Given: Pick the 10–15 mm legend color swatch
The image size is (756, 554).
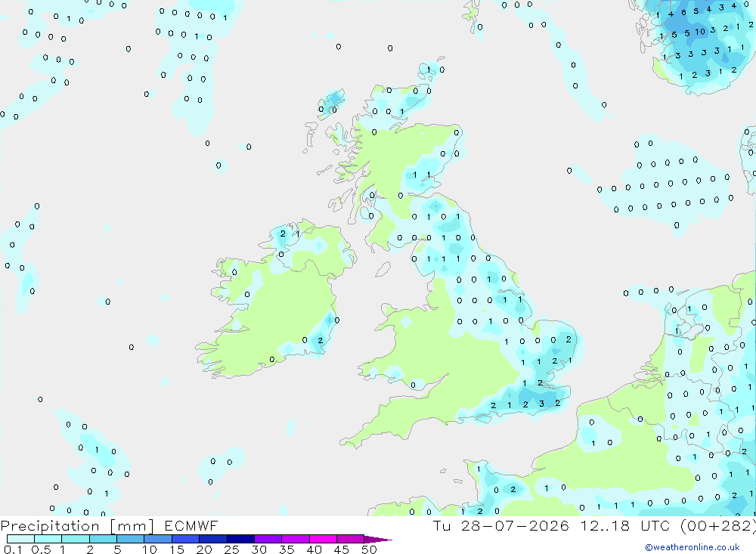Looking at the screenshot, I should [158, 539].
